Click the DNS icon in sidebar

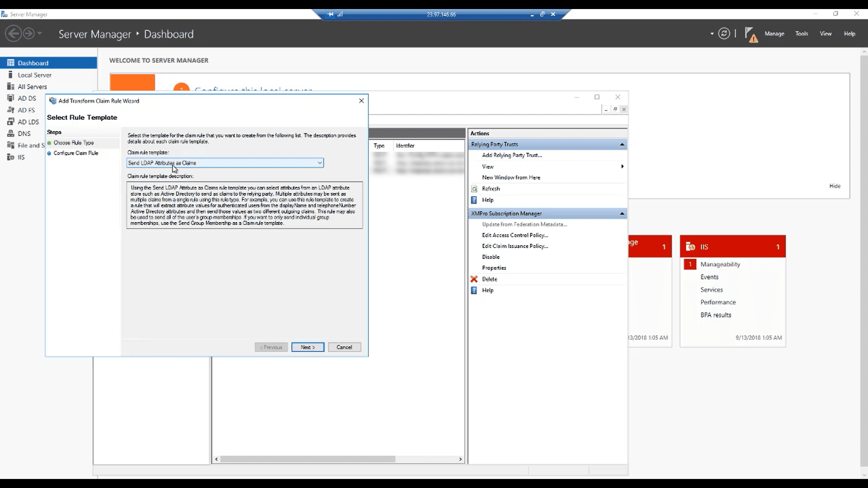tap(11, 133)
